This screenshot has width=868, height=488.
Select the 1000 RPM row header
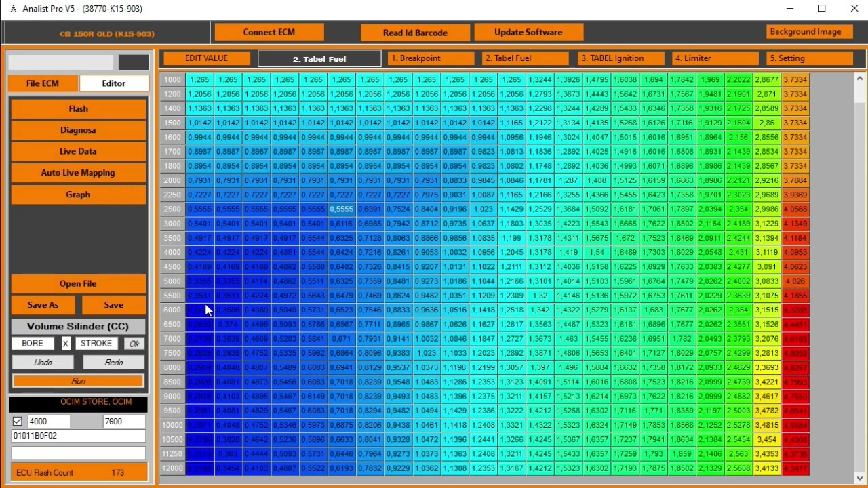pyautogui.click(x=172, y=80)
